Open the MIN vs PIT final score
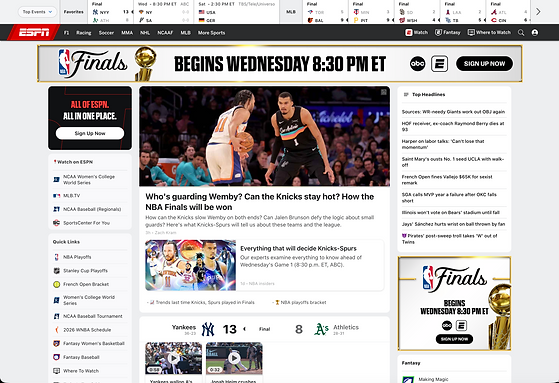559x383 pixels. pos(372,12)
